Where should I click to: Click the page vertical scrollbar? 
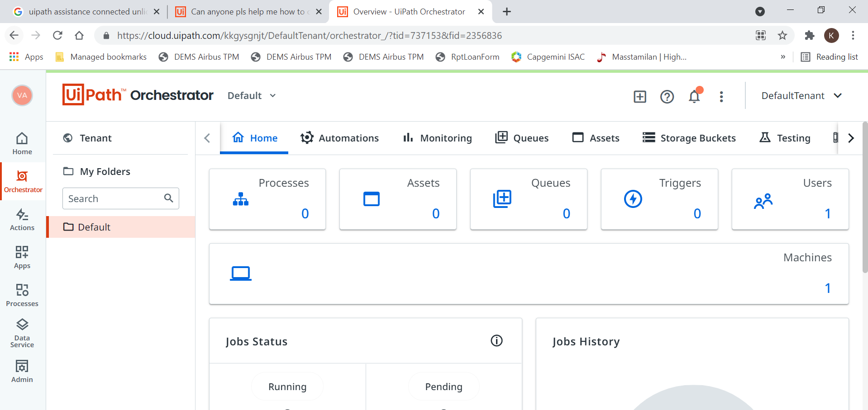(865, 197)
